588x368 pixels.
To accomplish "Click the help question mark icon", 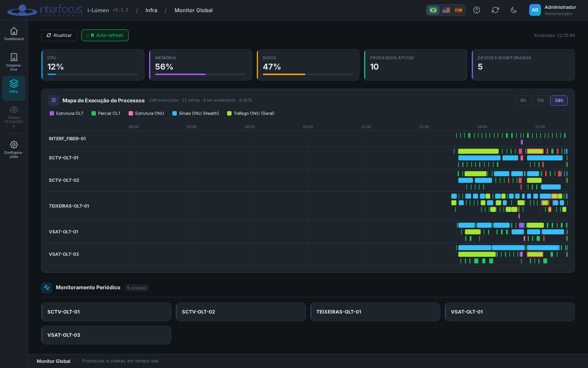I will point(477,10).
